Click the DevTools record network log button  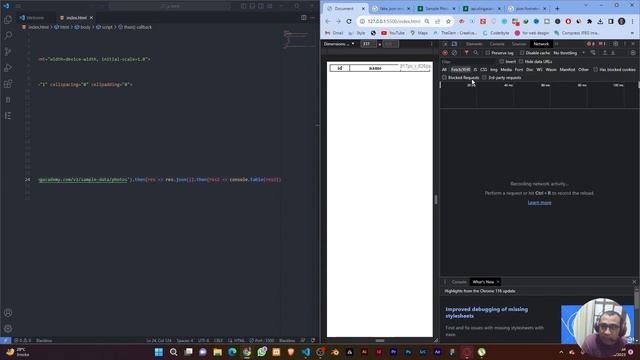pos(445,53)
